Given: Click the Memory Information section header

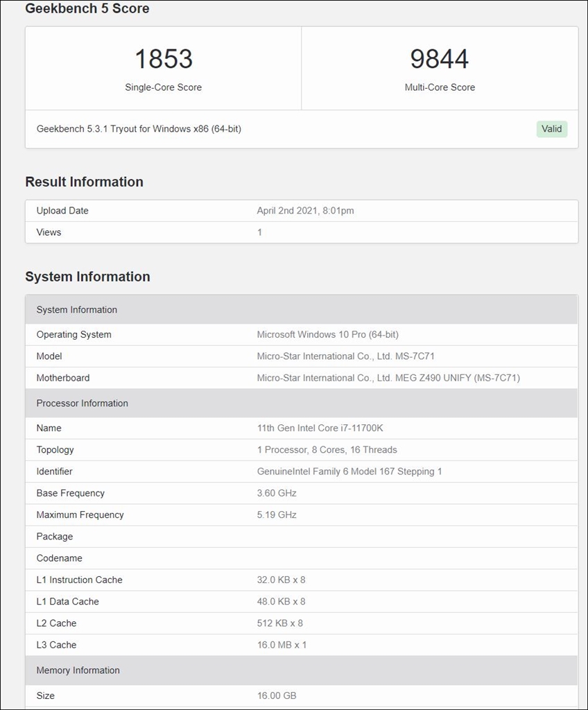Looking at the screenshot, I should tap(77, 670).
